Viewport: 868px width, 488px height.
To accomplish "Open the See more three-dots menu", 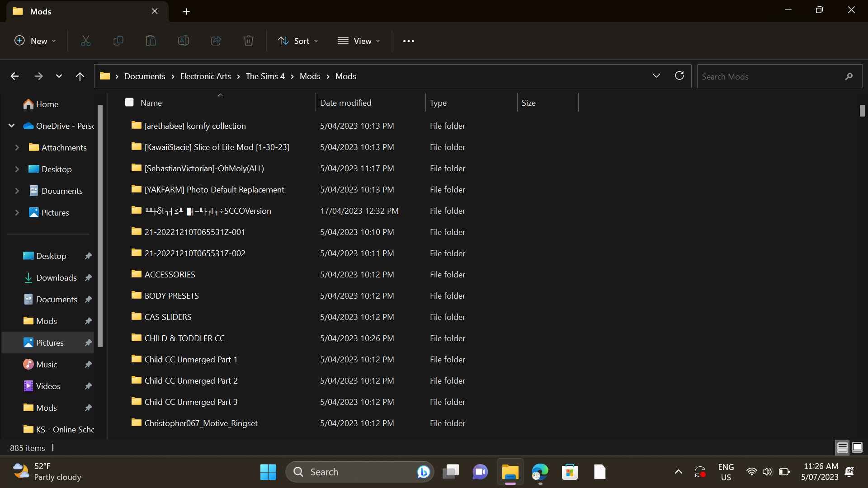I will tap(409, 41).
